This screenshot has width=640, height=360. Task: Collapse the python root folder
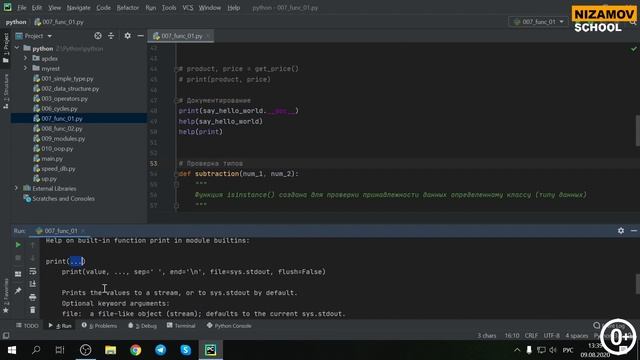(x=17, y=48)
